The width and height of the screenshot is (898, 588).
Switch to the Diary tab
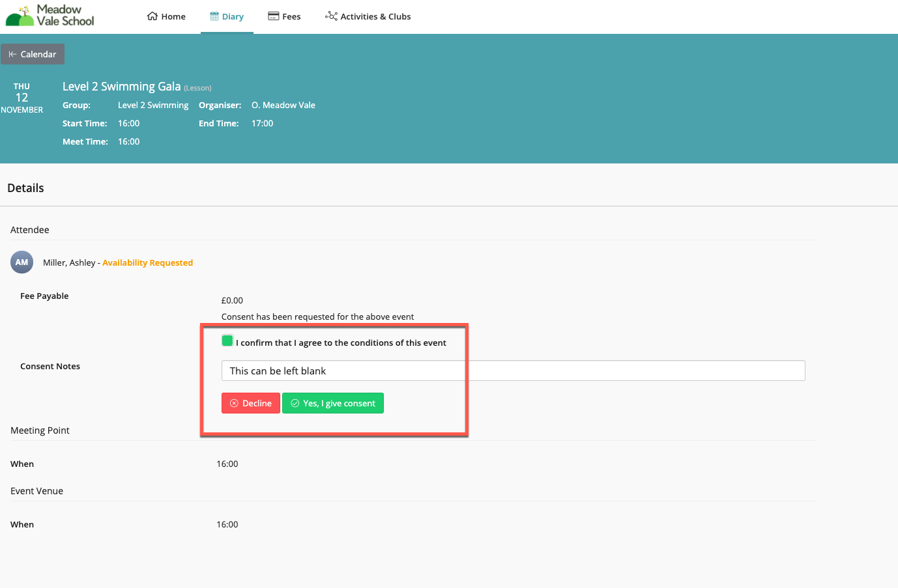(x=227, y=16)
